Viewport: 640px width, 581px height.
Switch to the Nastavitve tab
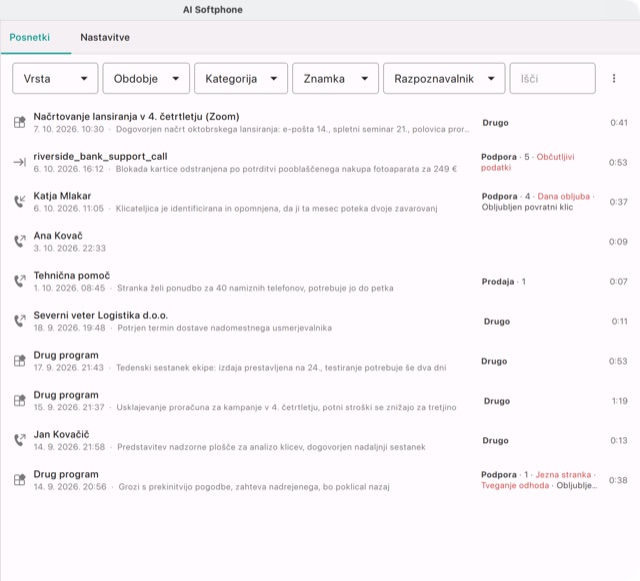pyautogui.click(x=105, y=37)
